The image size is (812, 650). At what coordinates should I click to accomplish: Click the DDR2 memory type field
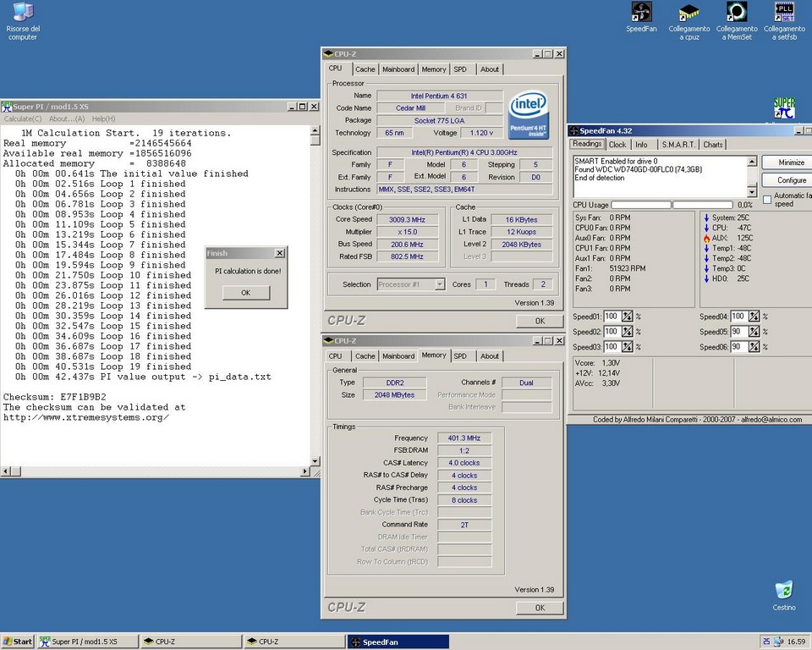pyautogui.click(x=395, y=383)
